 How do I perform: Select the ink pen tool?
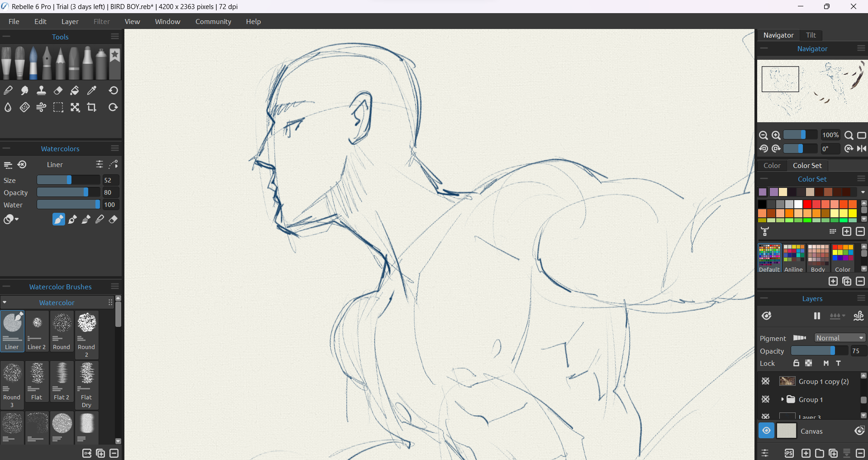click(47, 62)
